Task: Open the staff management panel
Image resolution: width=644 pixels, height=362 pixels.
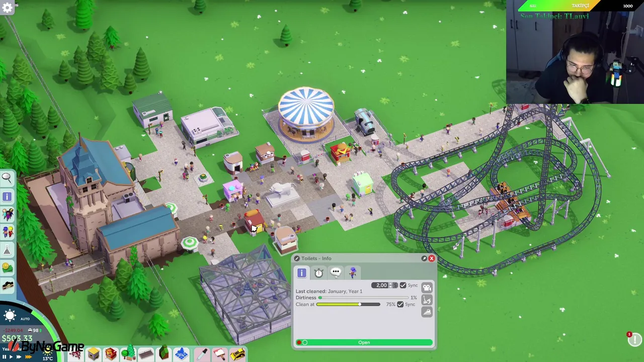Action: point(7,232)
